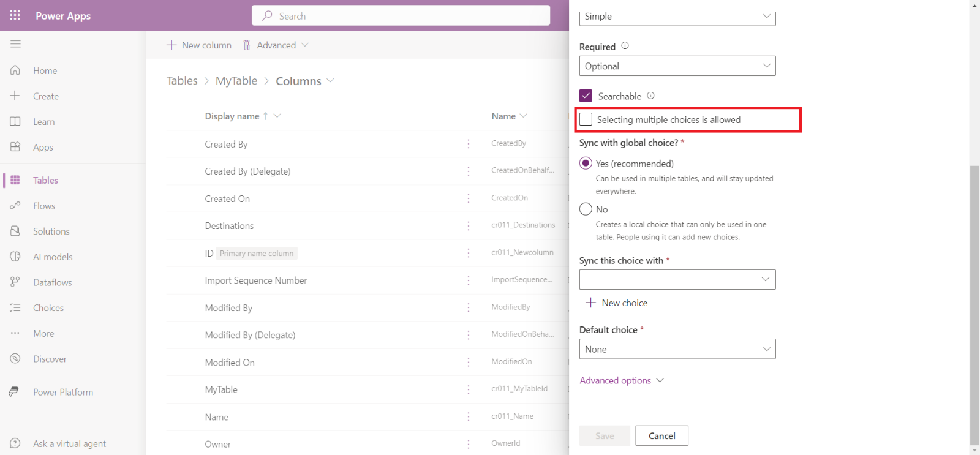Go to MyTable breadcrumb link

(x=236, y=81)
